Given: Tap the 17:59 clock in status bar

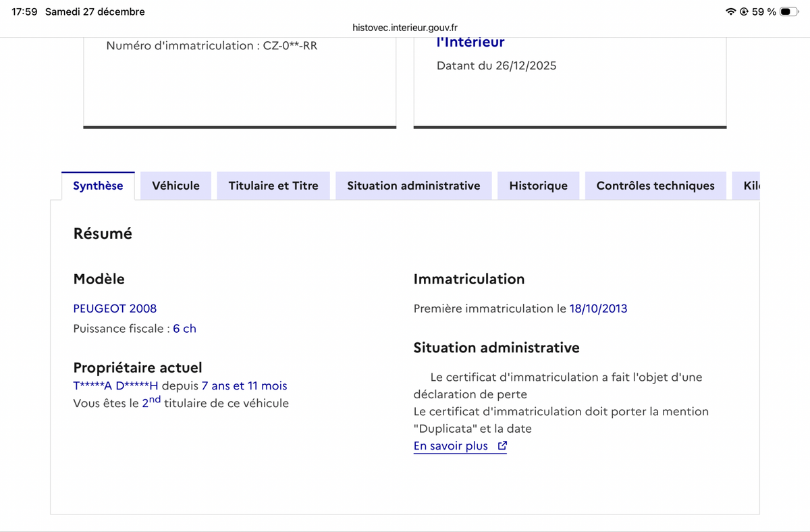Looking at the screenshot, I should [x=24, y=11].
